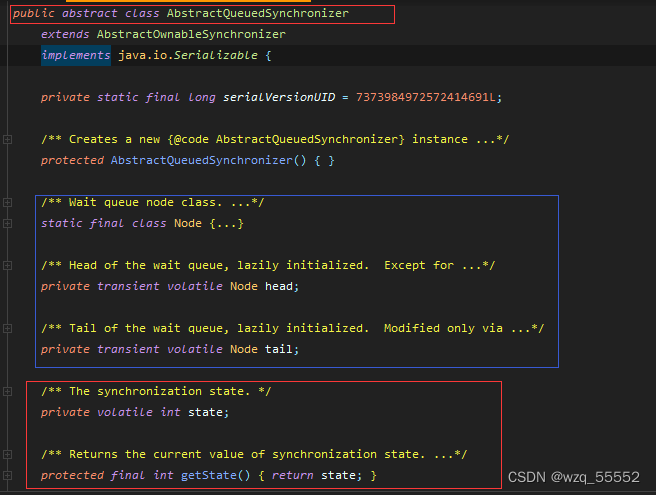Click the protected AbstractQueuedSynchronizer() constructor name
This screenshot has width=656, height=495.
(202, 160)
